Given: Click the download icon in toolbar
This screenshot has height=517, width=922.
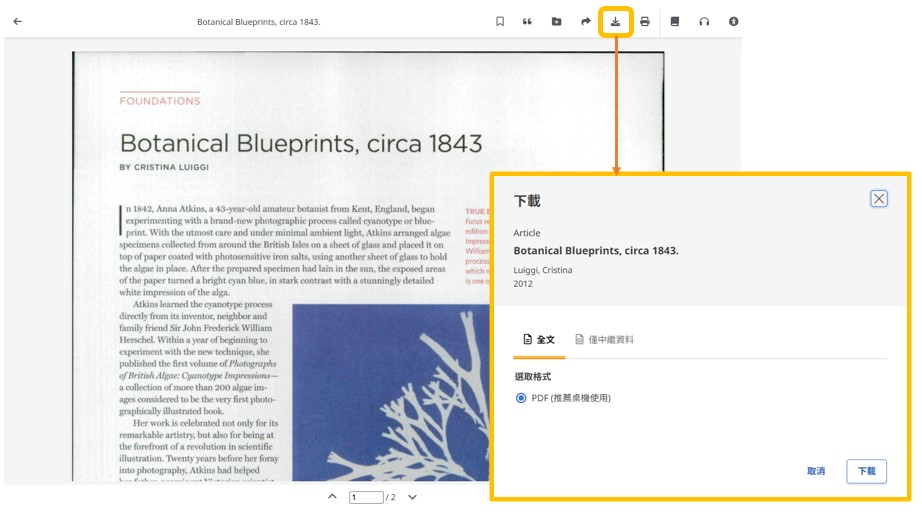Looking at the screenshot, I should tap(616, 21).
